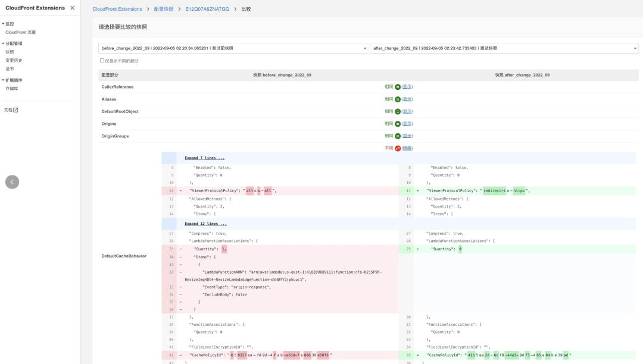Click the green status icon next to OriginGroups
The width and height of the screenshot is (643, 364).
pos(397,136)
